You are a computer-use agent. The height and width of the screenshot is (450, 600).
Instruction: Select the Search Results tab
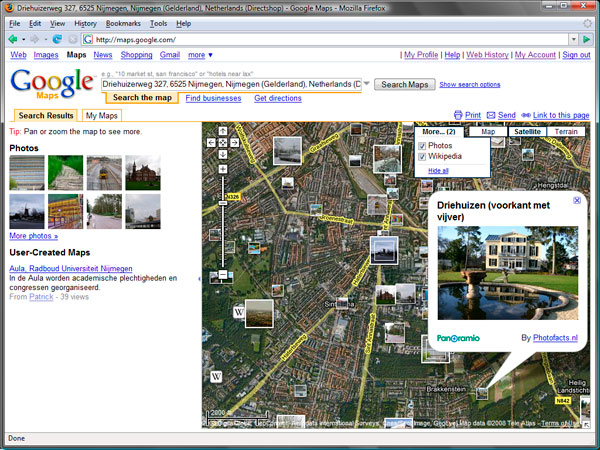pyautogui.click(x=46, y=115)
